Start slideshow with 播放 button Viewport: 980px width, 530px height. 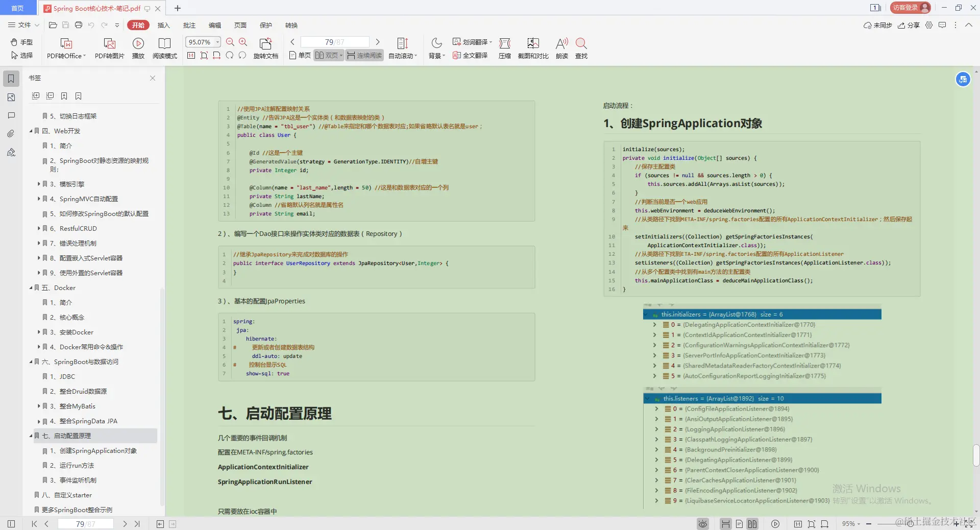tap(138, 49)
